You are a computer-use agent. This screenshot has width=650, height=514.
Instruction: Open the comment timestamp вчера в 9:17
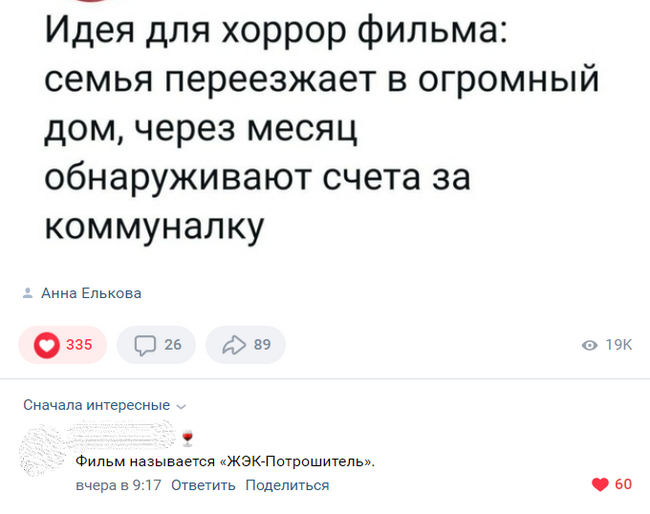point(119,485)
